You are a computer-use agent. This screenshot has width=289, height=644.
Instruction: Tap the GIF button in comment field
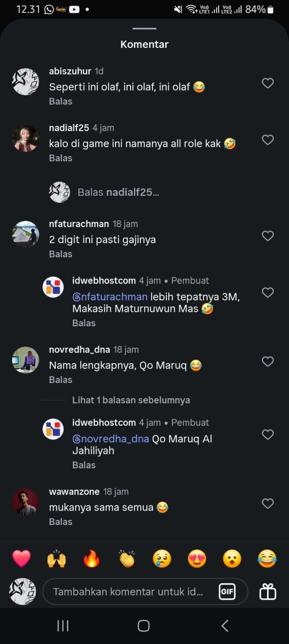pyautogui.click(x=227, y=592)
